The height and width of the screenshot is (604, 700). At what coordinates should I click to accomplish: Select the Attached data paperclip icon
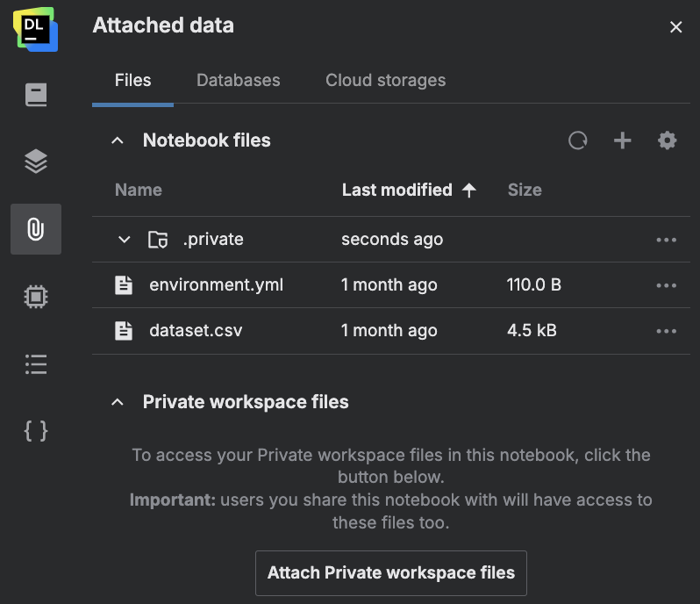point(36,229)
